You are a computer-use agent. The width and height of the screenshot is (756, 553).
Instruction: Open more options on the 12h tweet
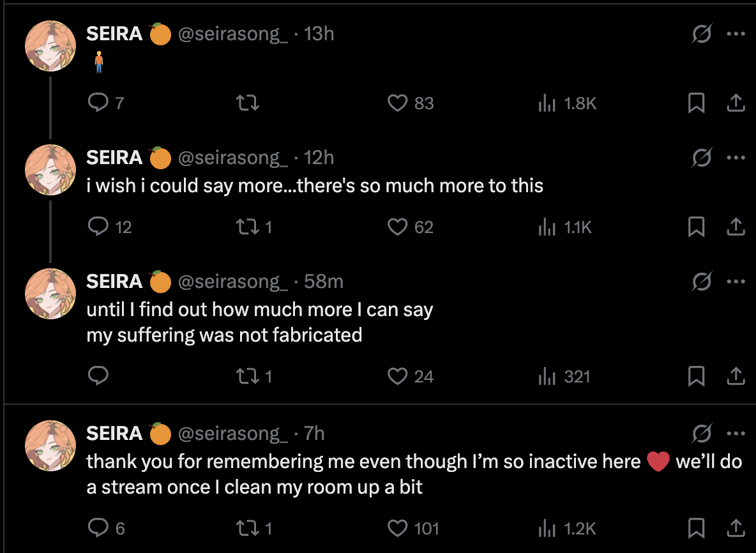point(736,158)
